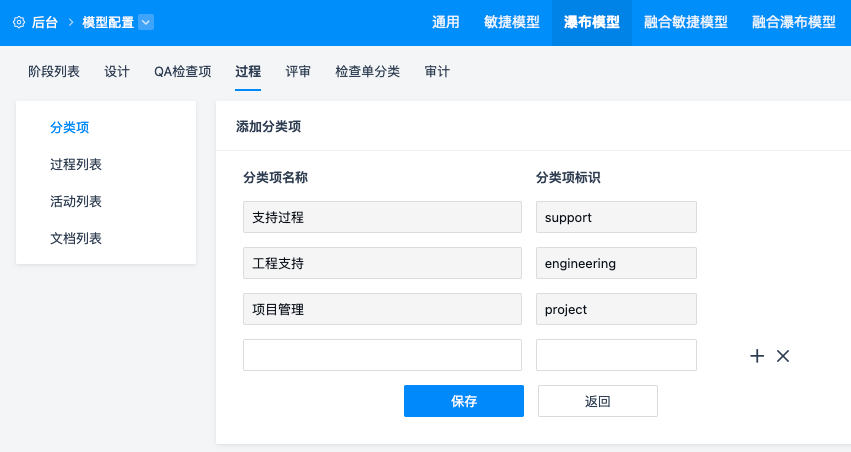Click the 后台 breadcrumb link
851x452 pixels.
(x=45, y=22)
